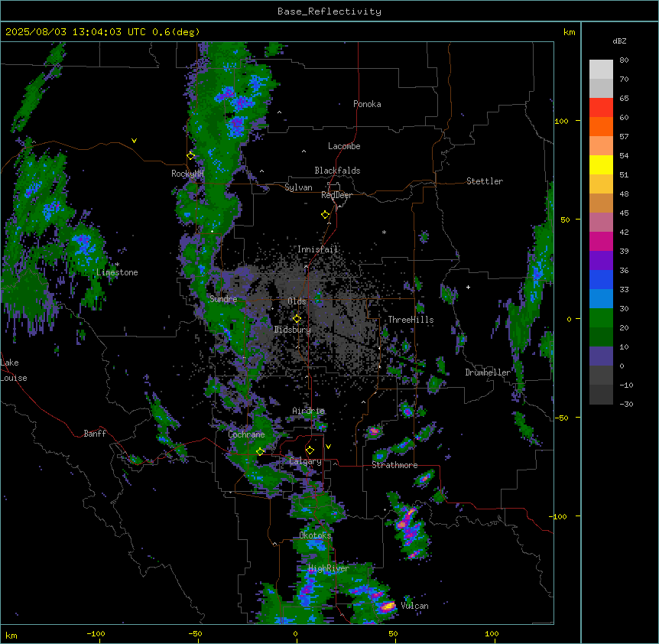
Task: Click the 100 tick on the right axis
Action: tap(561, 121)
